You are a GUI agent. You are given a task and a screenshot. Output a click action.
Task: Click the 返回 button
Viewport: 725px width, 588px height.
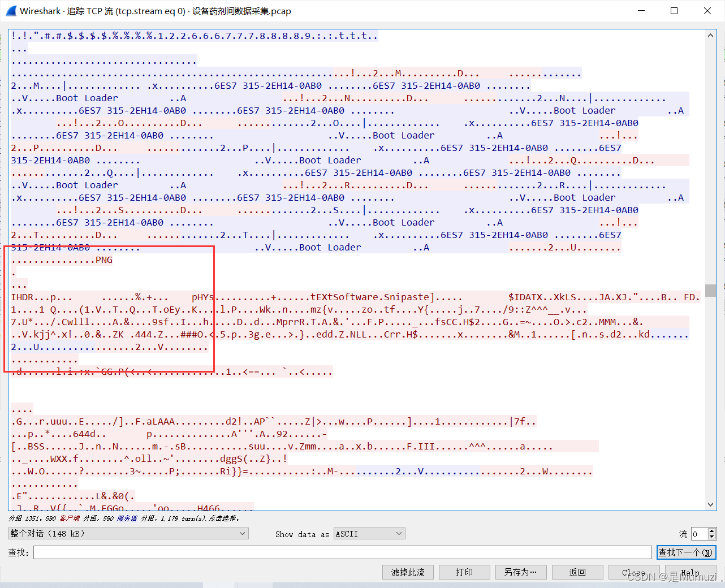pyautogui.click(x=577, y=572)
